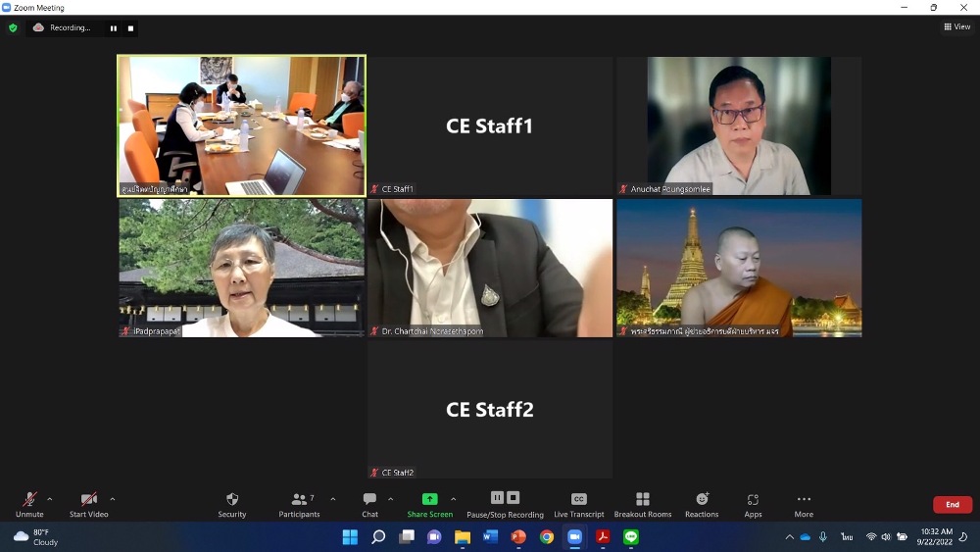Unmute the microphone

pyautogui.click(x=29, y=504)
